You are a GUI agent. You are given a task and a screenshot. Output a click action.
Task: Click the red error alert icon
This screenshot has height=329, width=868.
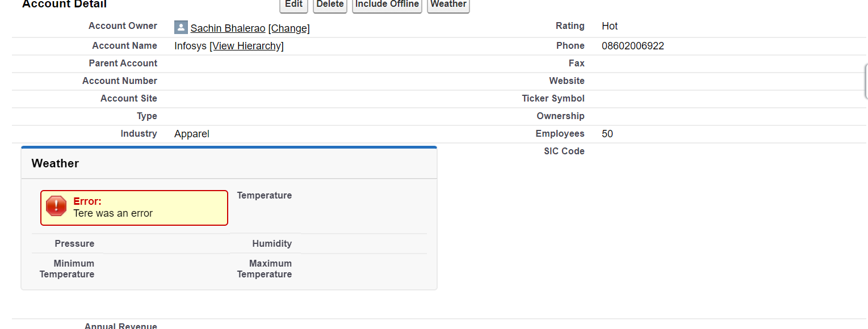[56, 206]
